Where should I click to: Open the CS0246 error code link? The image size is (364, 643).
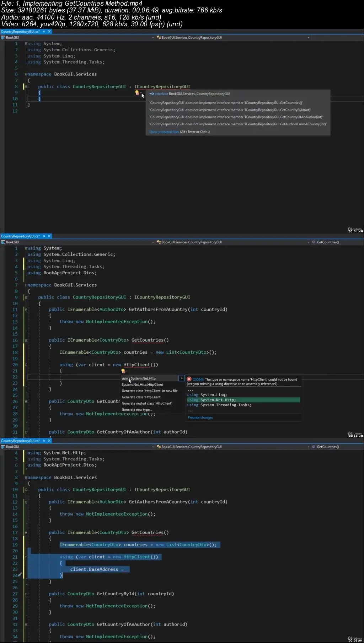click(x=198, y=380)
